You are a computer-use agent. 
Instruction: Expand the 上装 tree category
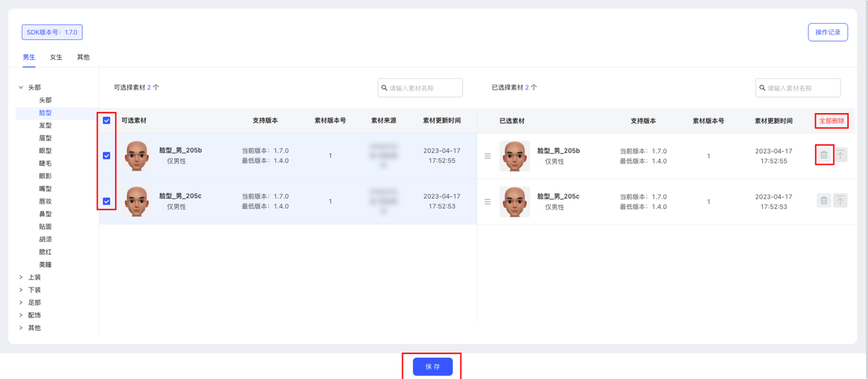(21, 277)
